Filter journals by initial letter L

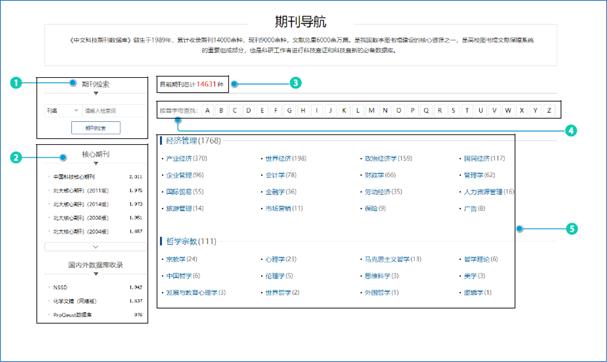[358, 110]
